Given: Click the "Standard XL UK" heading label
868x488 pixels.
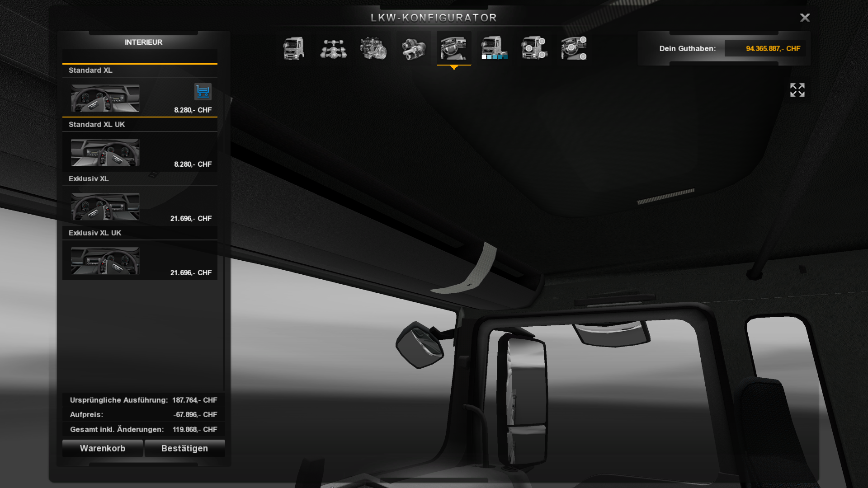Looking at the screenshot, I should point(97,124).
